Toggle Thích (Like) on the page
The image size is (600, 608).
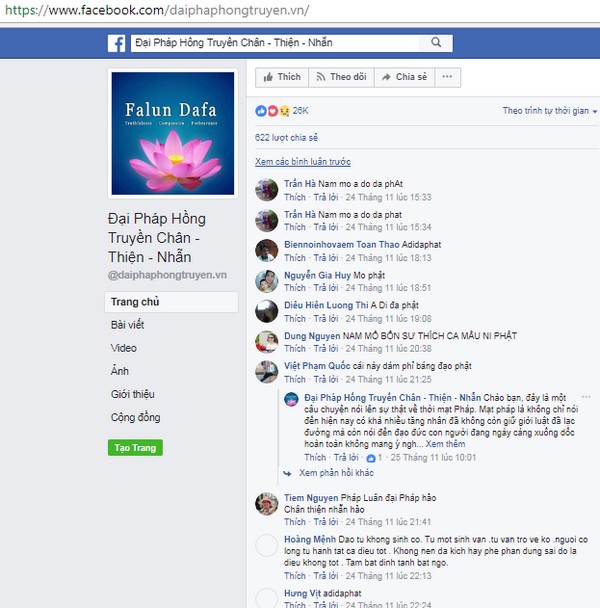coord(282,77)
